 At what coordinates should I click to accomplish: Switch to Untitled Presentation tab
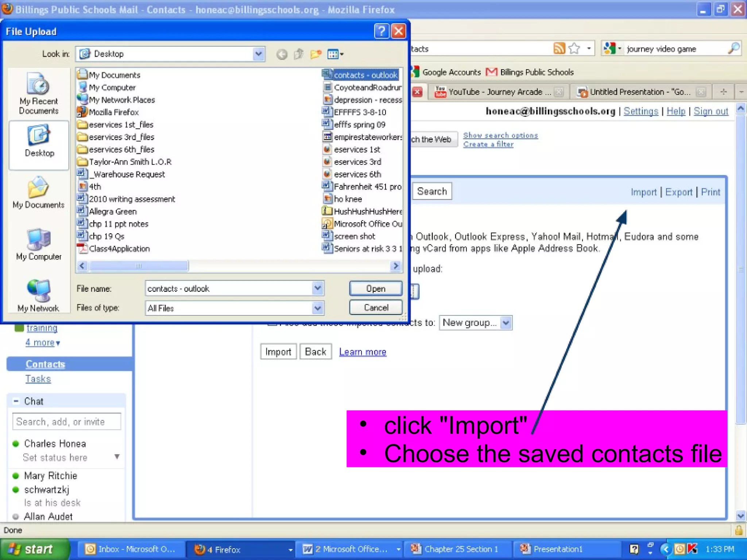641,92
